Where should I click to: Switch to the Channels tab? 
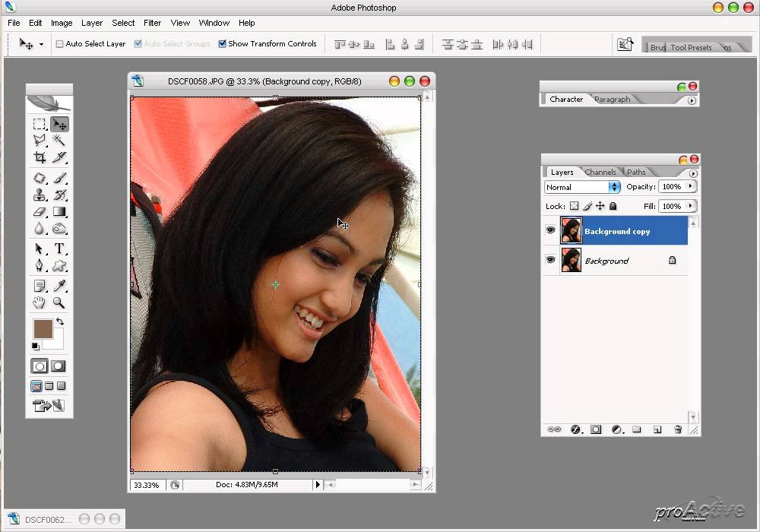[x=600, y=173]
